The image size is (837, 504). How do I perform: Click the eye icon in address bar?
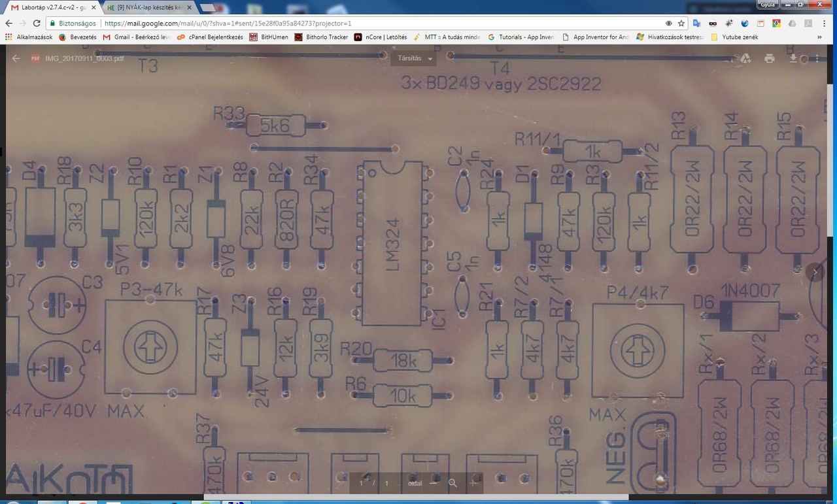[668, 23]
